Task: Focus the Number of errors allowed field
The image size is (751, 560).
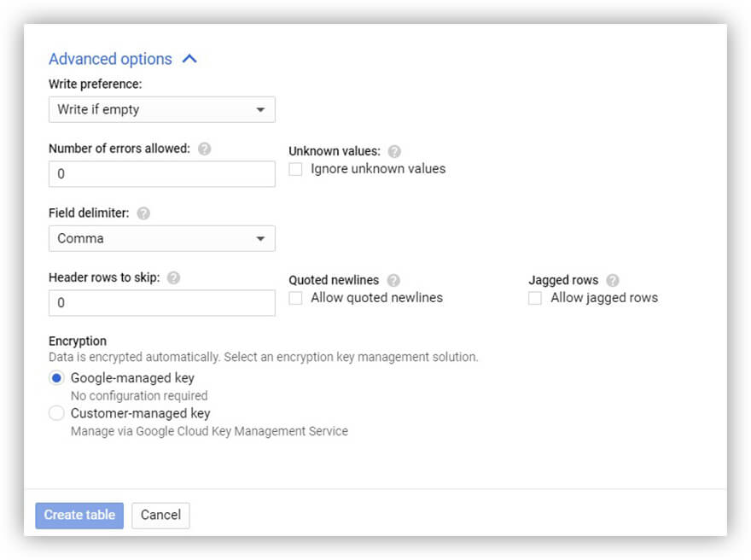Action: tap(162, 174)
